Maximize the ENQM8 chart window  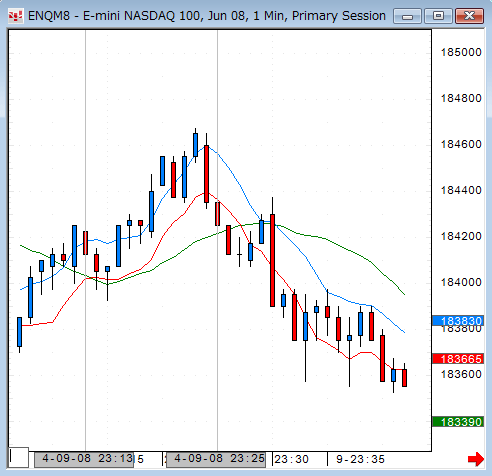pyautogui.click(x=438, y=16)
